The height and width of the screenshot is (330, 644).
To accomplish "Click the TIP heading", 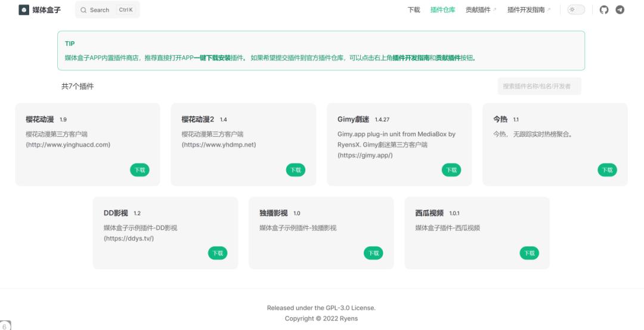I will coord(70,44).
